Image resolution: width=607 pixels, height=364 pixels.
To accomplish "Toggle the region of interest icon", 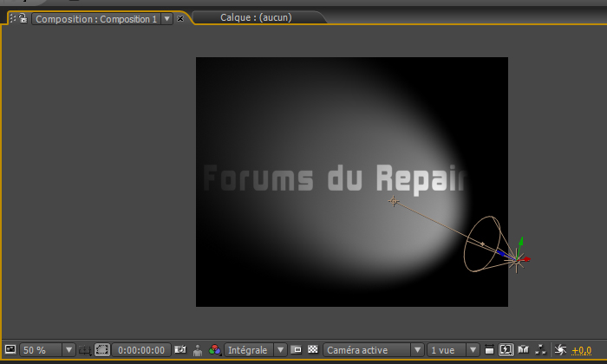I will point(297,349).
